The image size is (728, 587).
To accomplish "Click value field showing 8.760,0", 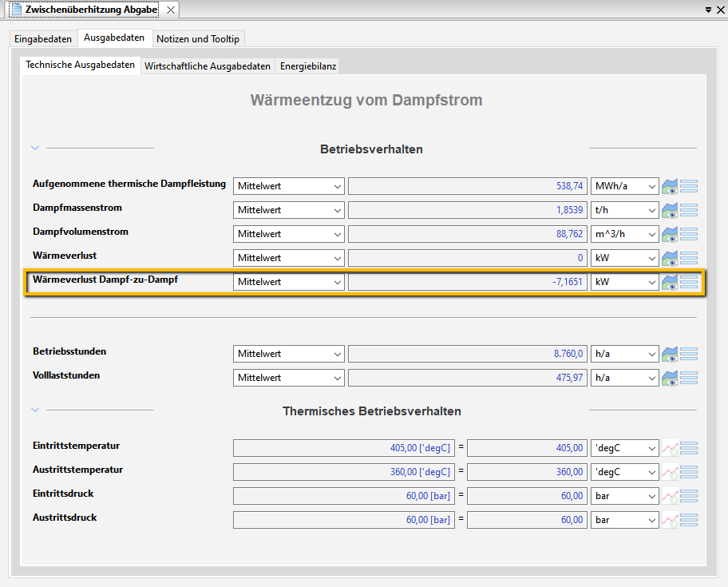I will click(468, 354).
